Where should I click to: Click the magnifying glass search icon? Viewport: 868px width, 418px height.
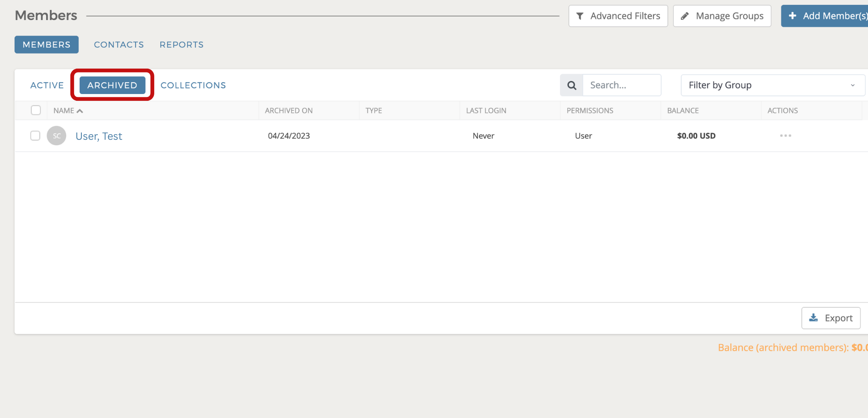click(571, 85)
